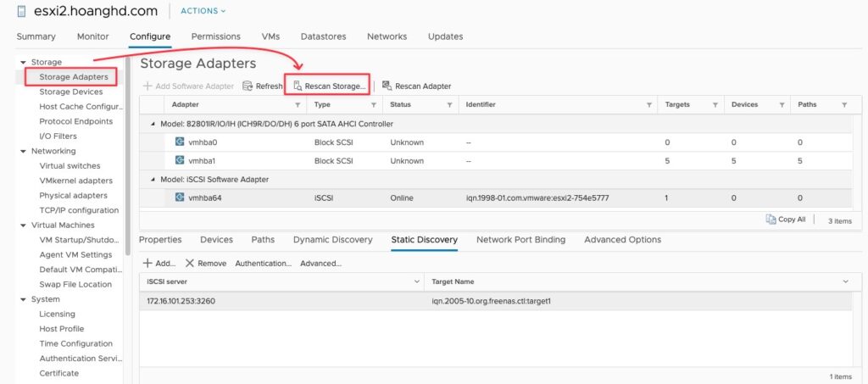Switch to the Monitor tab

click(x=93, y=36)
